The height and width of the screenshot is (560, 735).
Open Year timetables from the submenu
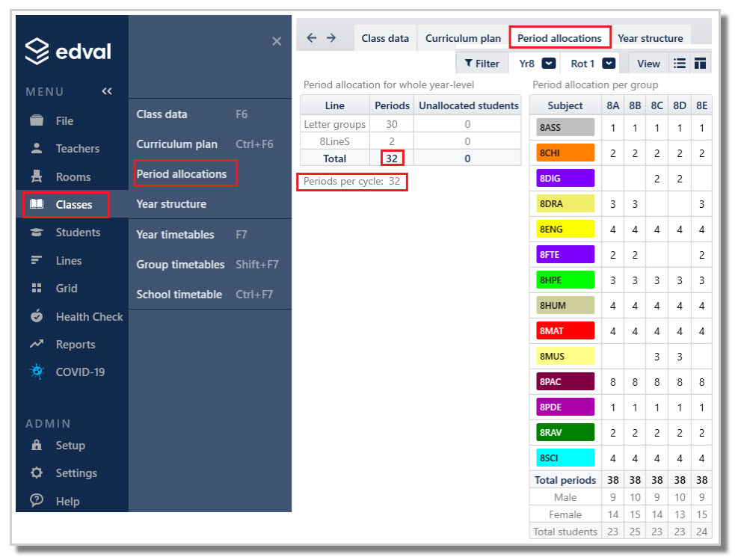pyautogui.click(x=175, y=235)
